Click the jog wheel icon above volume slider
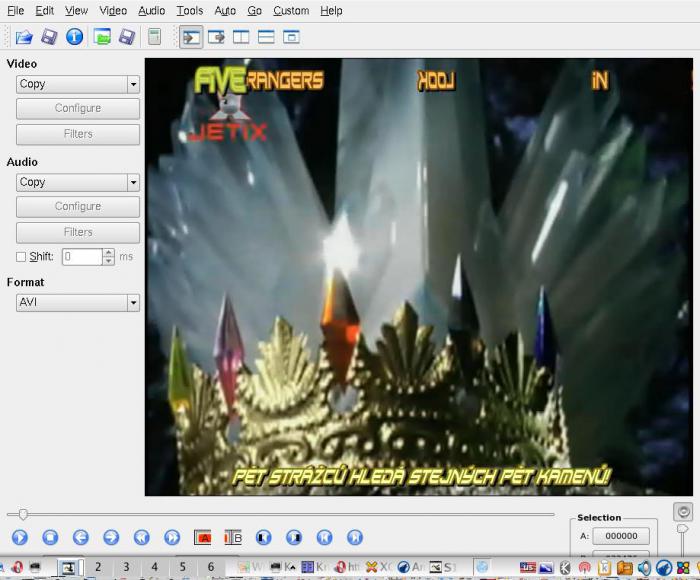Image resolution: width=700 pixels, height=580 pixels. click(683, 512)
